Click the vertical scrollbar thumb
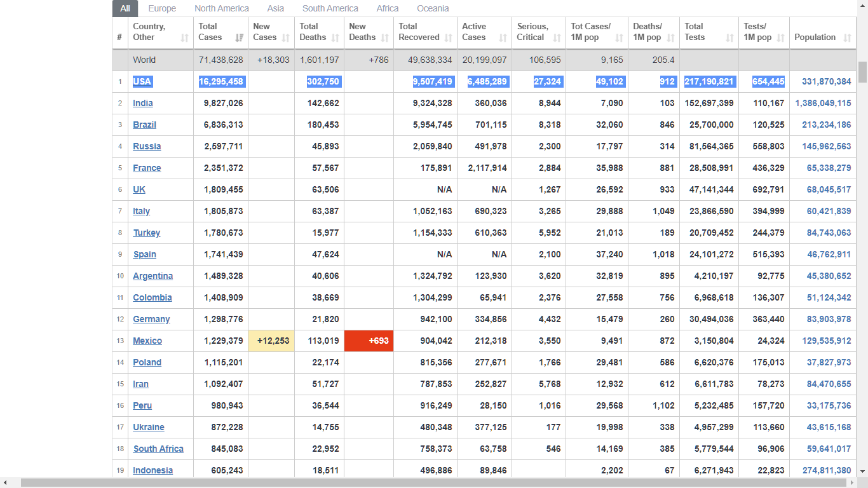Viewport: 868px width, 488px height. point(862,72)
